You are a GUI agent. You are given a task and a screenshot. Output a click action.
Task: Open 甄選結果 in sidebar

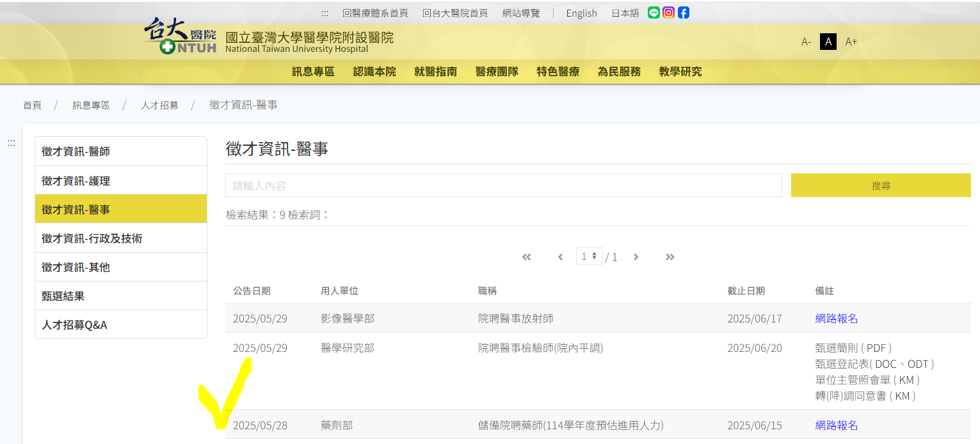[x=121, y=296]
